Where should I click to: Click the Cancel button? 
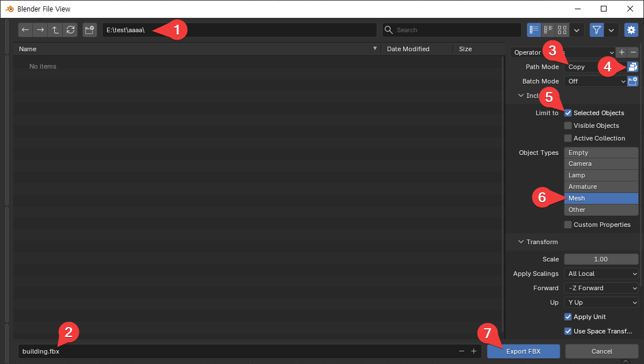(601, 351)
